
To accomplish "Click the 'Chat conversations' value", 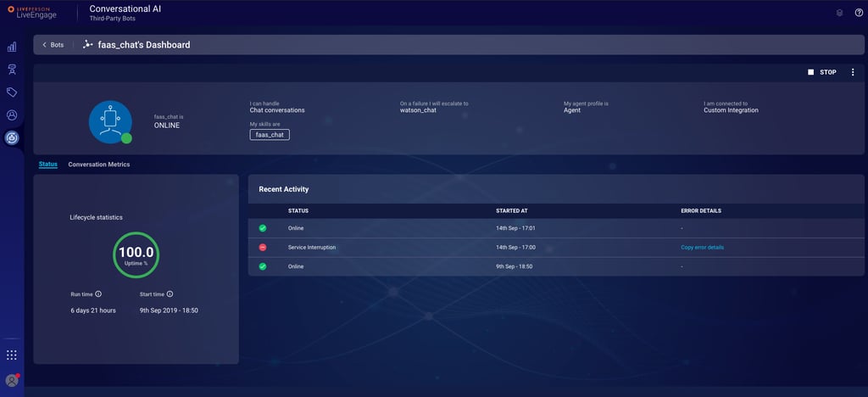I will pyautogui.click(x=277, y=110).
